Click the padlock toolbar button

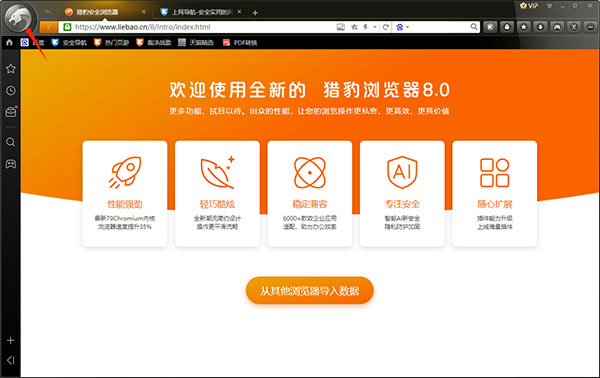point(507,27)
